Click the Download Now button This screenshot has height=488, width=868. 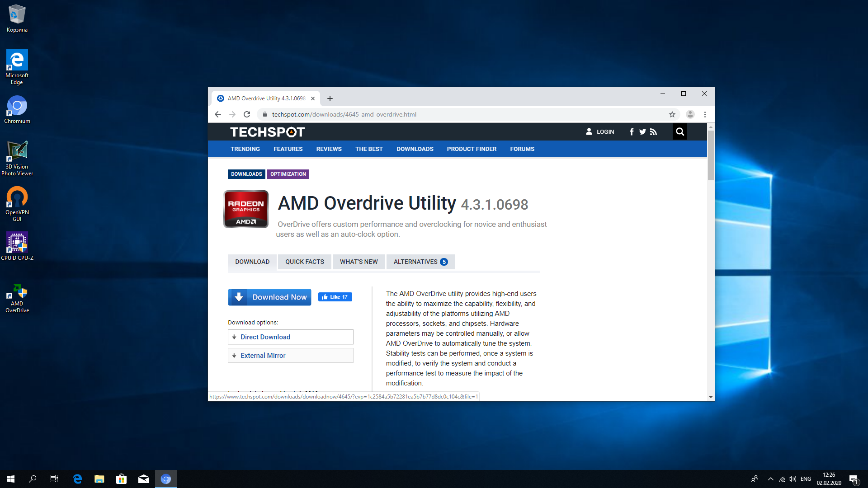click(269, 297)
